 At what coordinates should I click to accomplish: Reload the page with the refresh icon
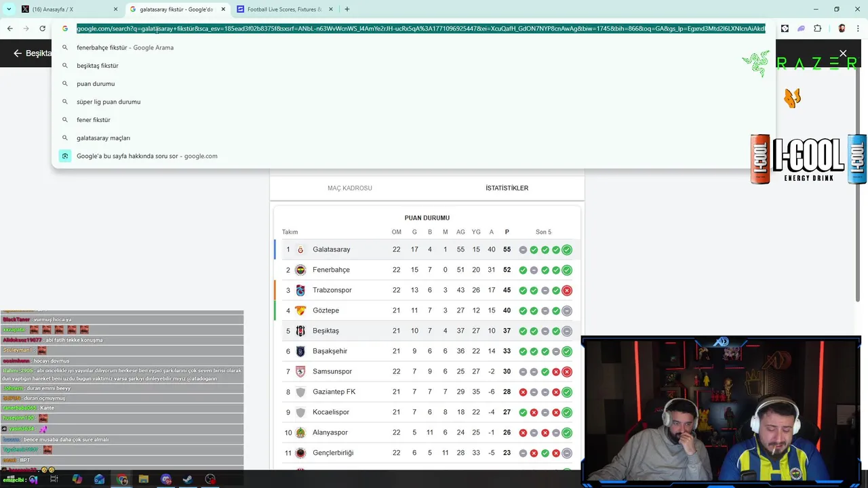pos(42,28)
